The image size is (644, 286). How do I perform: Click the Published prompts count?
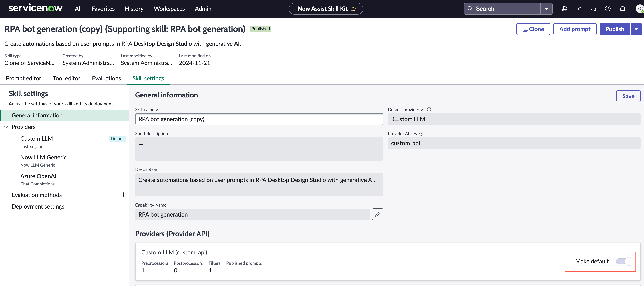pyautogui.click(x=228, y=270)
